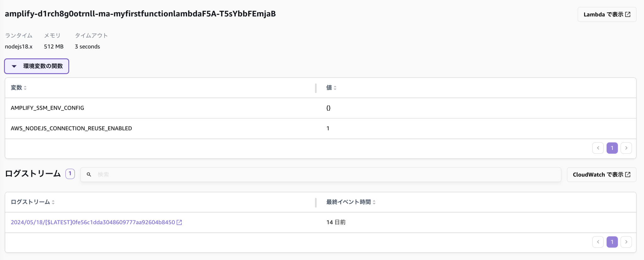644x260 pixels.
Task: Go to next page of environment variables
Action: click(626, 148)
